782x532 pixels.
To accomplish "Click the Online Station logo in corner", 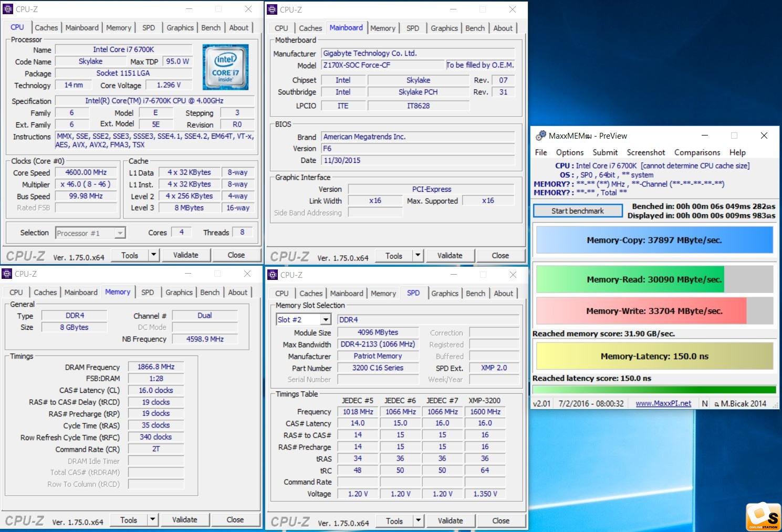I will (763, 517).
